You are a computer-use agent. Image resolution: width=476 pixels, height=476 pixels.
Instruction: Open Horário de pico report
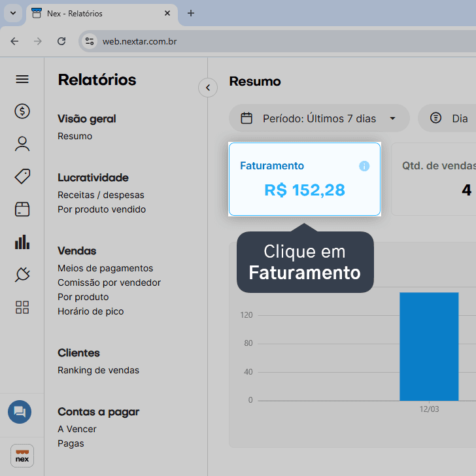tap(91, 311)
